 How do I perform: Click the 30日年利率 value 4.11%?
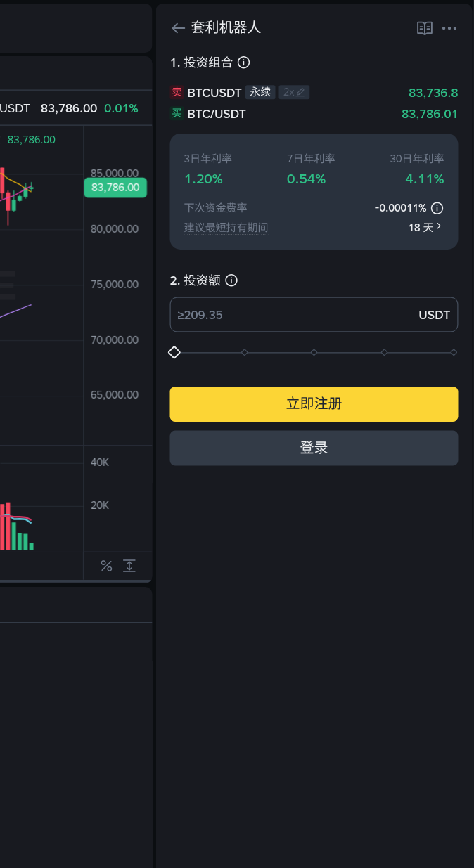[425, 179]
